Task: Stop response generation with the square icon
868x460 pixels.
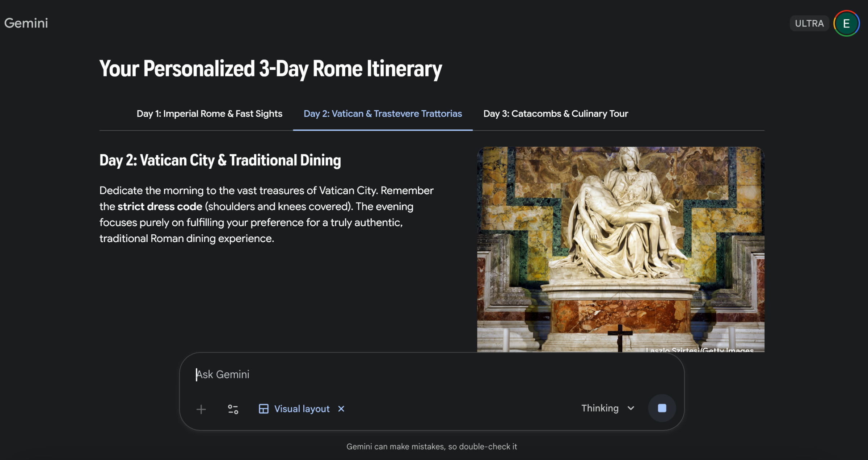Action: click(x=662, y=408)
